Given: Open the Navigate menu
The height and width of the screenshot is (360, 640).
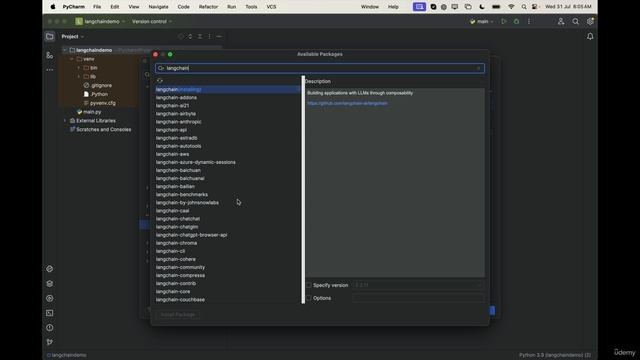Looking at the screenshot, I should tap(158, 7).
